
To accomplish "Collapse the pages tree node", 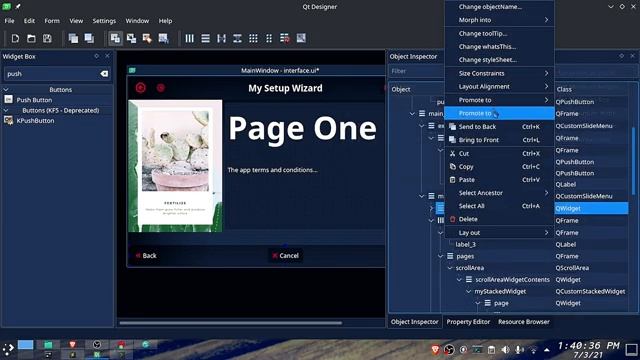I will [x=440, y=256].
